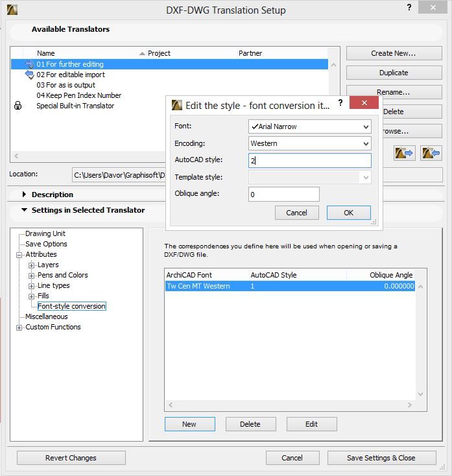Viewport: 452px width, 476px height.
Task: Open the Encoding dropdown showing Western
Action: coord(309,143)
